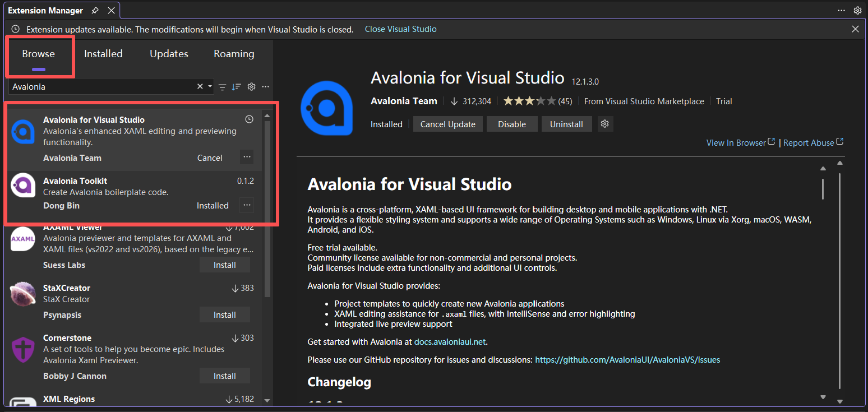This screenshot has width=868, height=412.
Task: Click the star rating in details
Action: click(529, 101)
